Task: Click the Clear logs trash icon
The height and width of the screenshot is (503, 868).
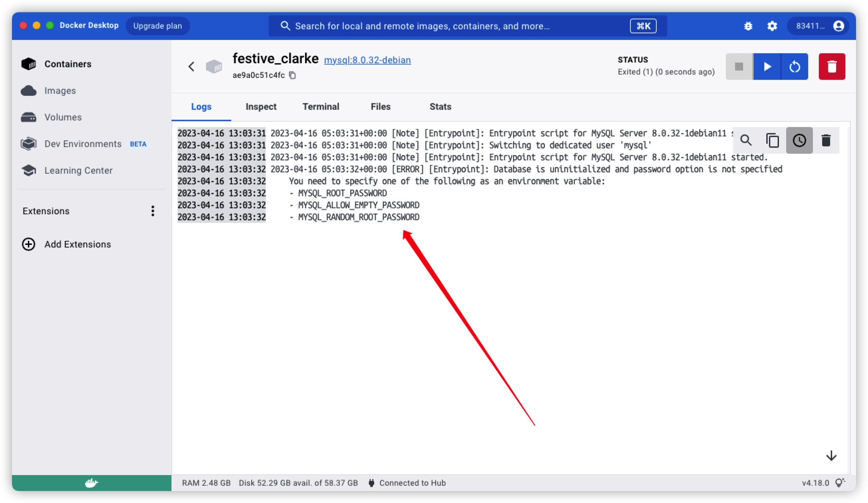Action: (826, 139)
